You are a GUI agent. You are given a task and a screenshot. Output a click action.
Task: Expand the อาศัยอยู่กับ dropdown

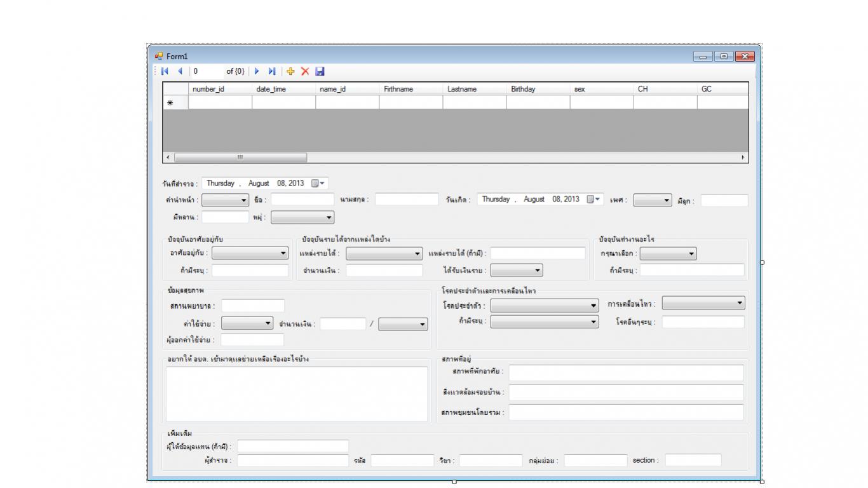(x=250, y=254)
